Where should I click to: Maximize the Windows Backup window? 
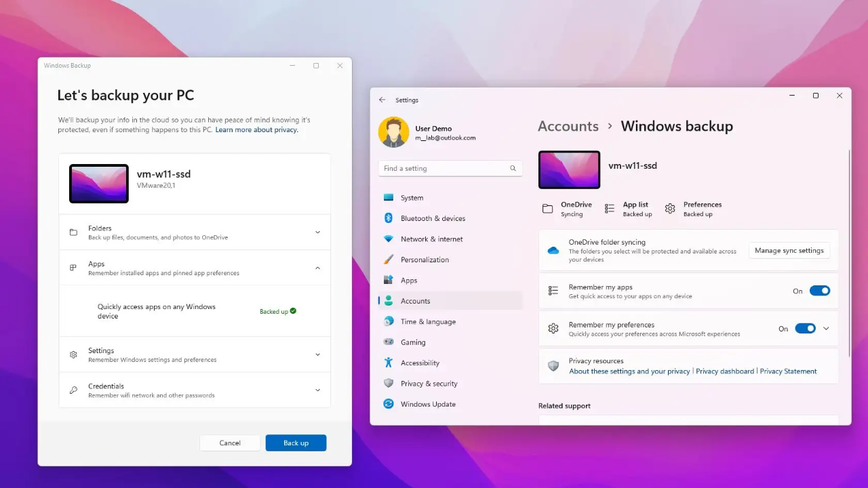(316, 66)
